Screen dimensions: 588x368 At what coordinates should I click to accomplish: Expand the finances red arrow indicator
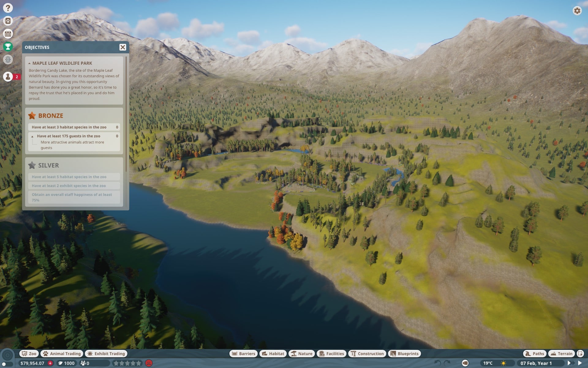pyautogui.click(x=50, y=363)
